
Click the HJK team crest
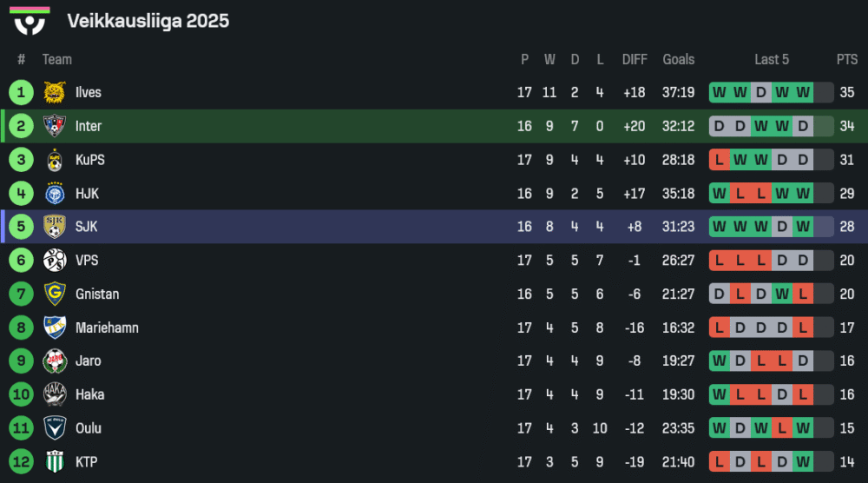55,194
